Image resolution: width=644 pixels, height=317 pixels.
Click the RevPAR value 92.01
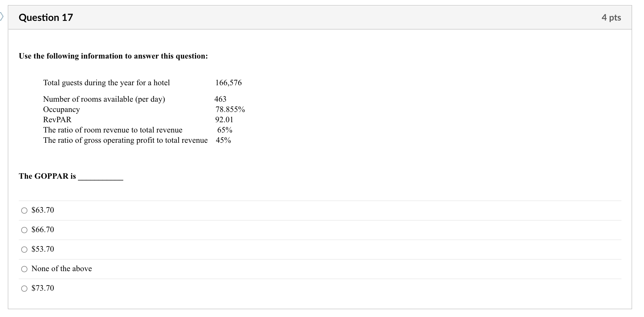pyautogui.click(x=224, y=120)
